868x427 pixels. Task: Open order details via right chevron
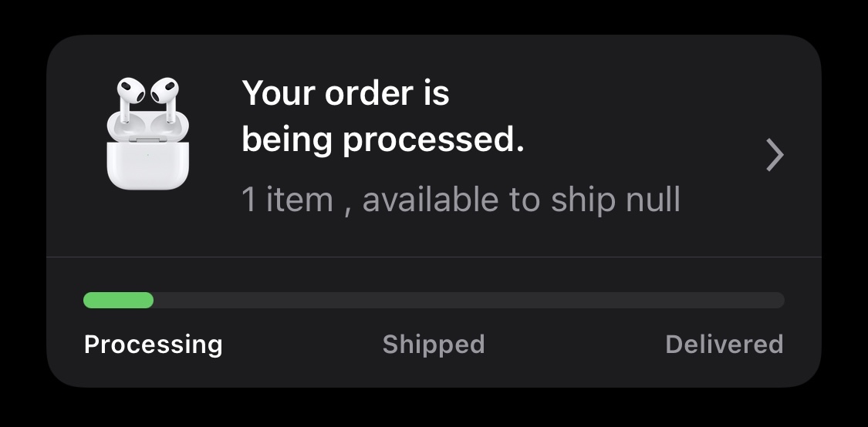tap(775, 155)
